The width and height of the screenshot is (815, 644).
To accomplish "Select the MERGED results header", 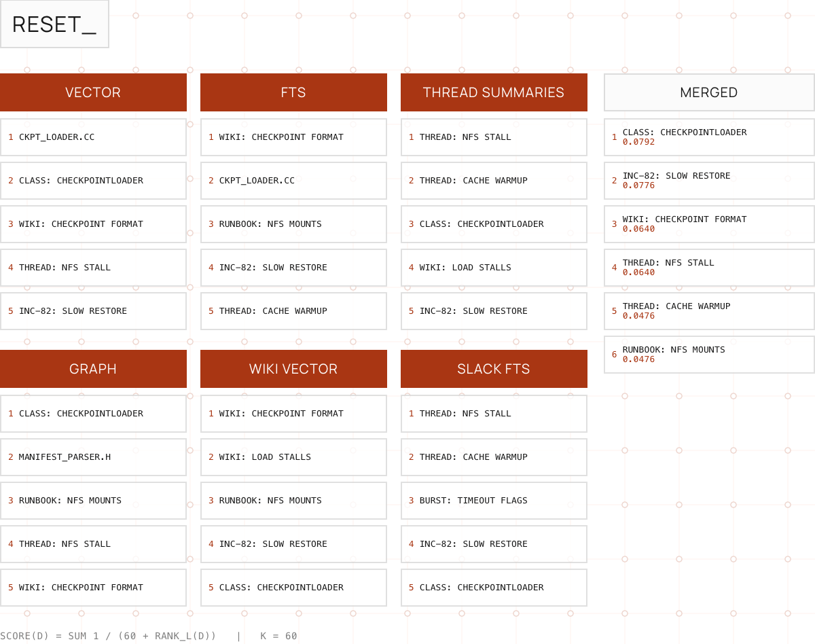I will click(x=709, y=92).
